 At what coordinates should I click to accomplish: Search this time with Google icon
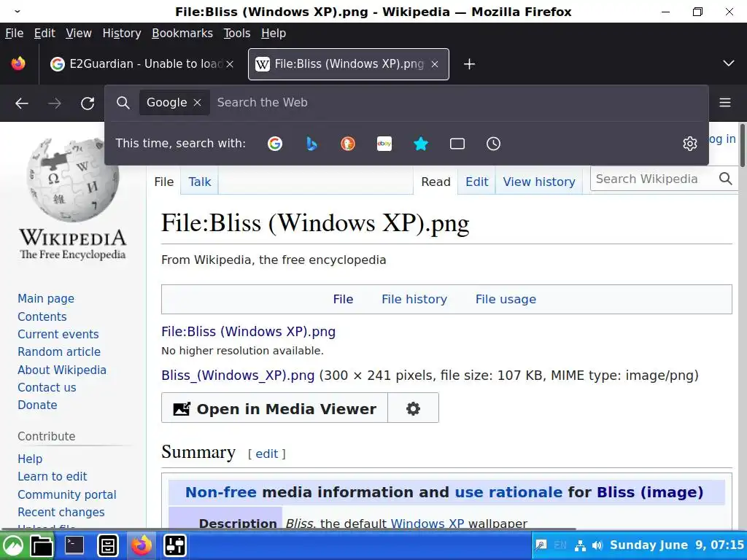click(x=275, y=144)
